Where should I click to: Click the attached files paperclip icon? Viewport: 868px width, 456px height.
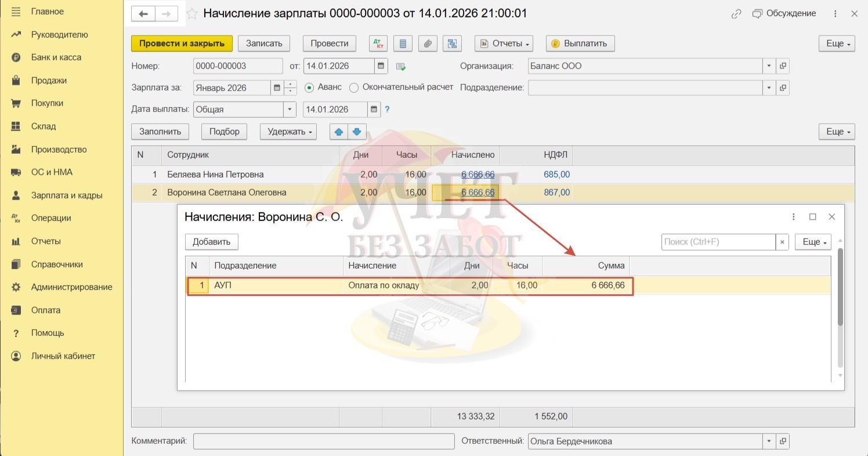[x=428, y=44]
